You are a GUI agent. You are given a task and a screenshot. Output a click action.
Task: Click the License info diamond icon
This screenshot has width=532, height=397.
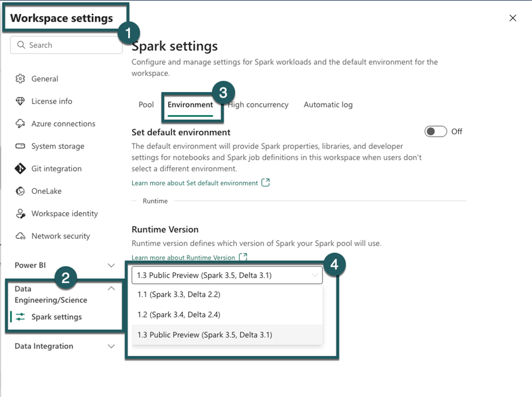pyautogui.click(x=20, y=101)
